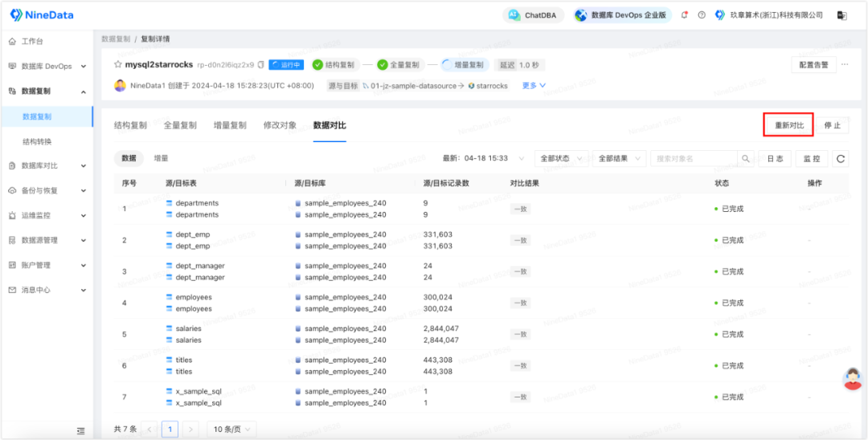Viewport: 868px width, 440px height.
Task: Expand the 运维监控 sidebar menu
Action: 47,215
